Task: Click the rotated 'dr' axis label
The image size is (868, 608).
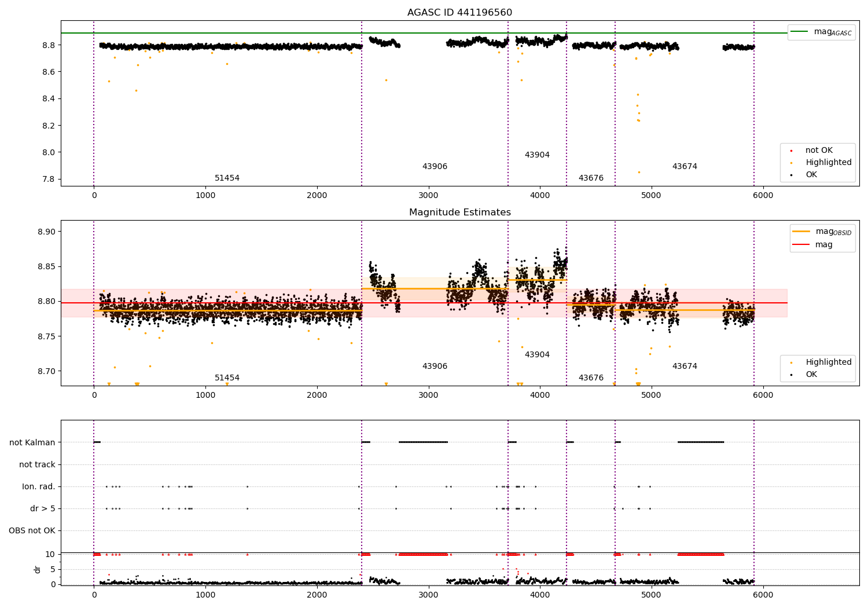Action: point(38,569)
